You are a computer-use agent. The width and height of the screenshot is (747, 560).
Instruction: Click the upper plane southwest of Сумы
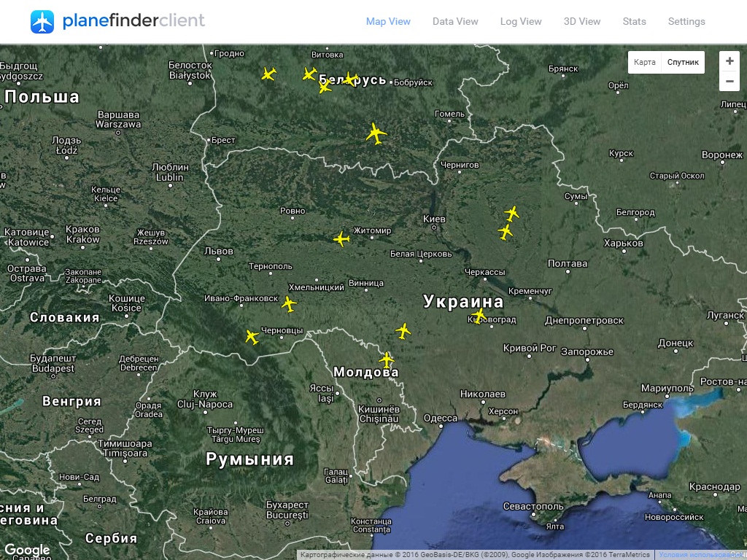click(x=511, y=214)
